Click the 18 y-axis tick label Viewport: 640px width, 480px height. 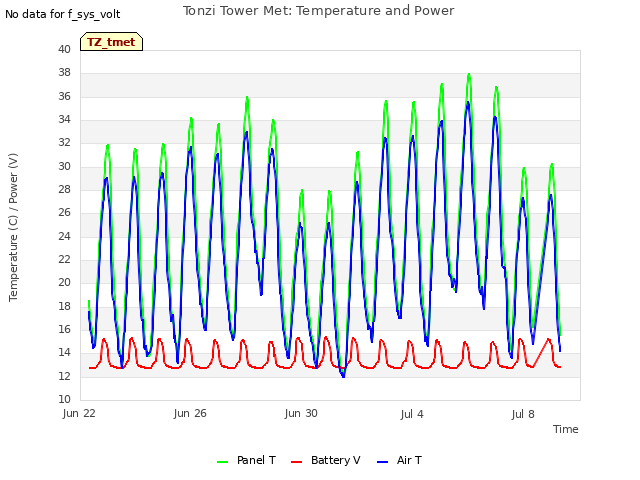tap(64, 306)
